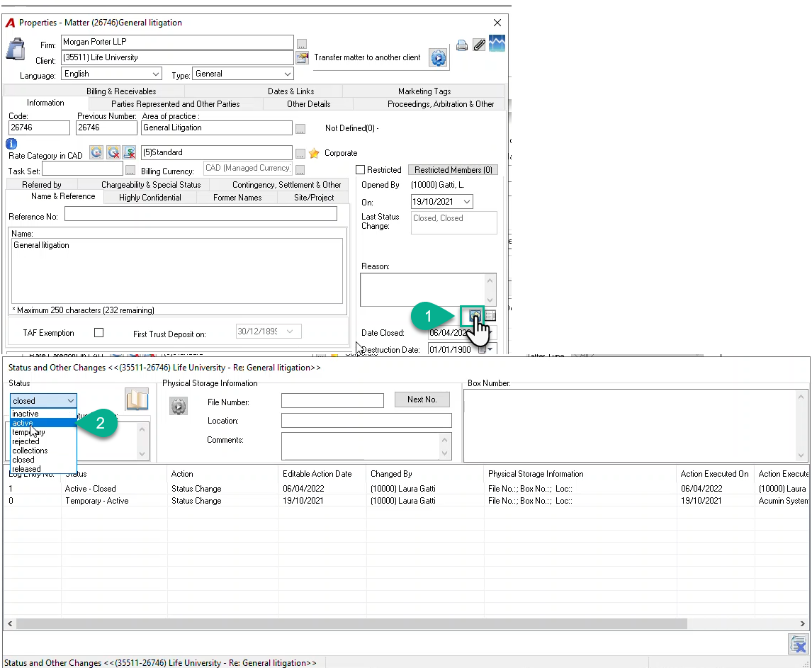The image size is (812, 668).
Task: Click the gear icon in Physical Storage Information
Action: click(179, 406)
